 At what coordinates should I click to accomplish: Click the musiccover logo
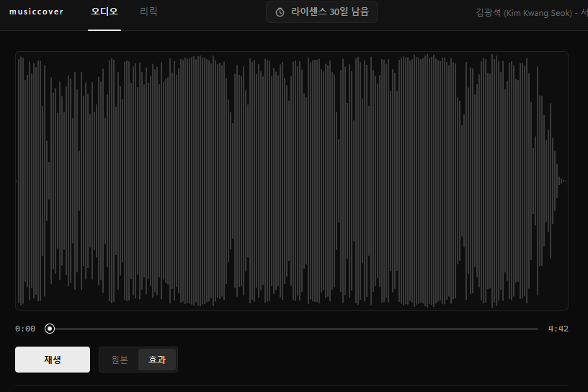(36, 12)
